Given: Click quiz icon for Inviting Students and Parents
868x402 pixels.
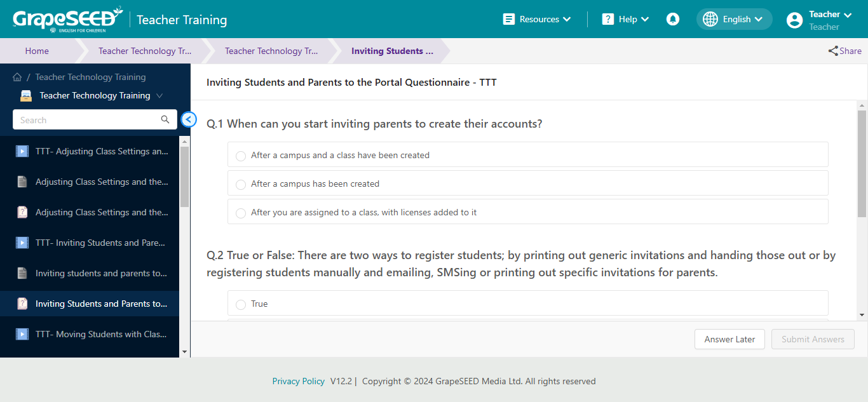Looking at the screenshot, I should pyautogui.click(x=22, y=304).
